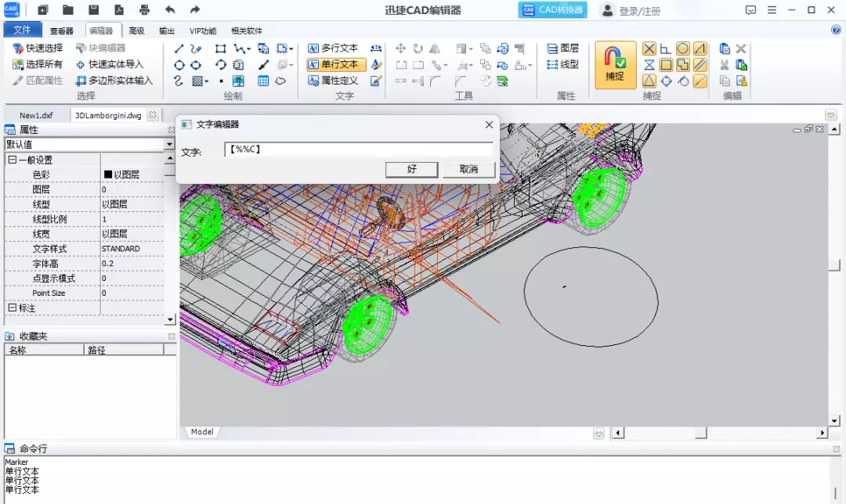Collapse the 一般设置 section
The height and width of the screenshot is (504, 846).
[x=12, y=160]
